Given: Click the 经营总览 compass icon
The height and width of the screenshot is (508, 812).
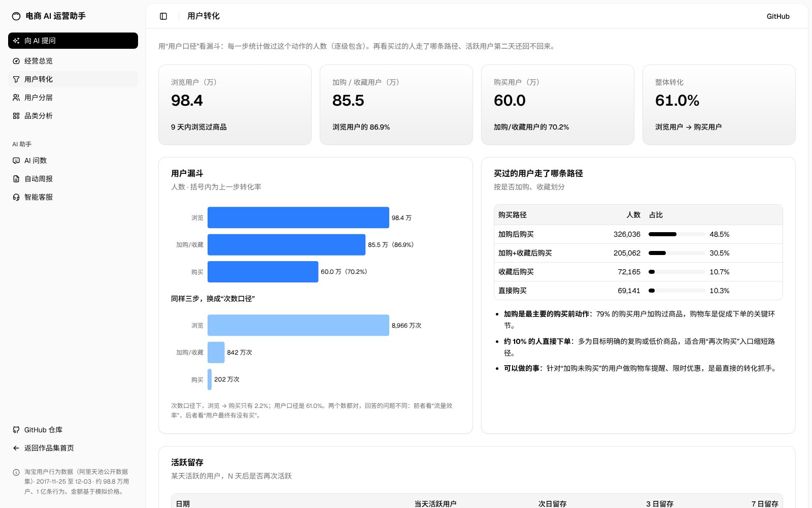Looking at the screenshot, I should 16,61.
